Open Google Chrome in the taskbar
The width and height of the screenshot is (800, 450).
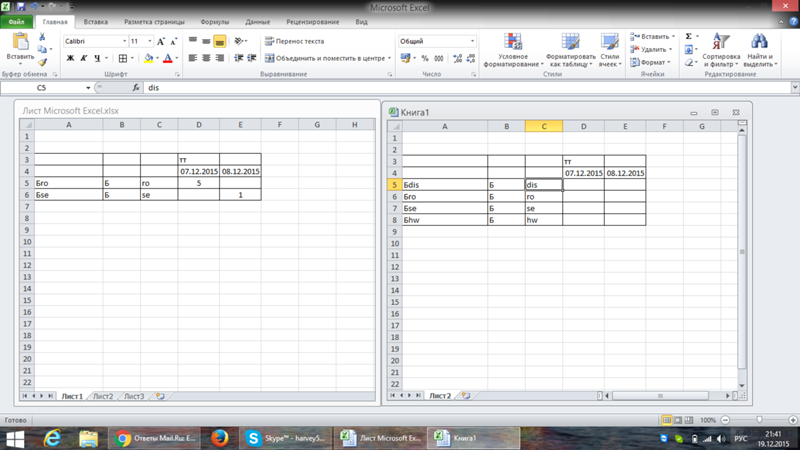tap(155, 438)
